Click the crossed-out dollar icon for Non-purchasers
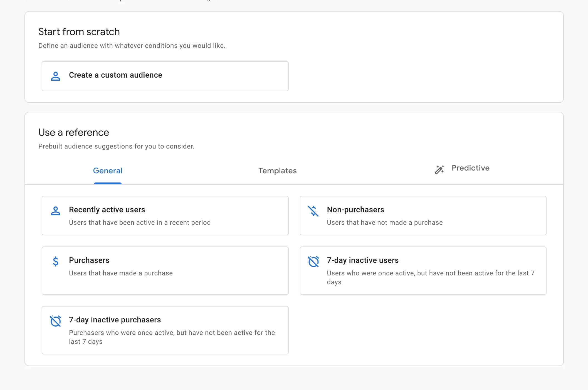 point(313,211)
